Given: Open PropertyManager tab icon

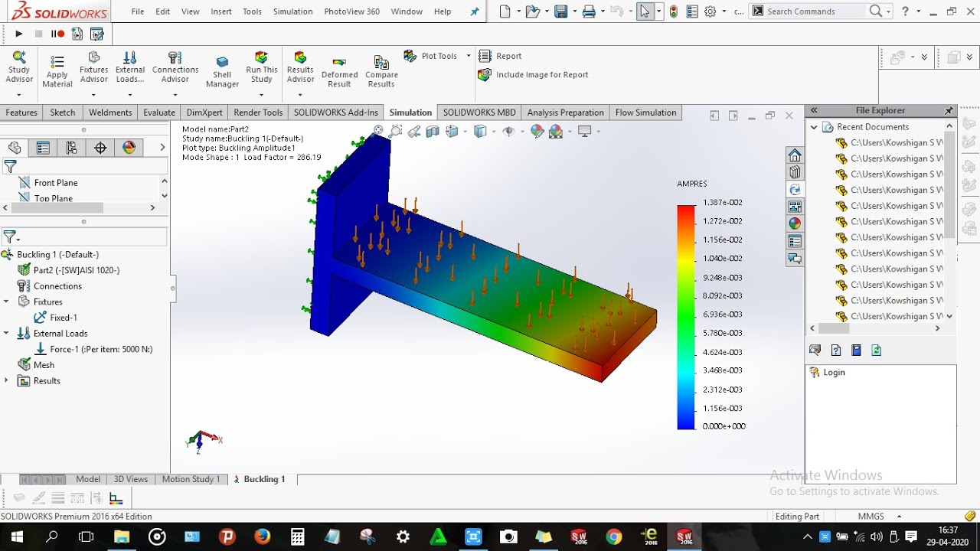Looking at the screenshot, I should (x=43, y=148).
